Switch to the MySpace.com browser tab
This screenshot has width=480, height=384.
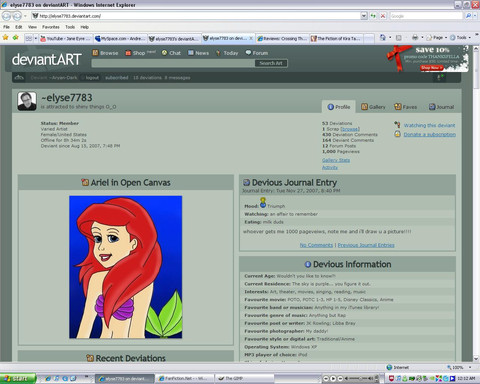pyautogui.click(x=120, y=39)
